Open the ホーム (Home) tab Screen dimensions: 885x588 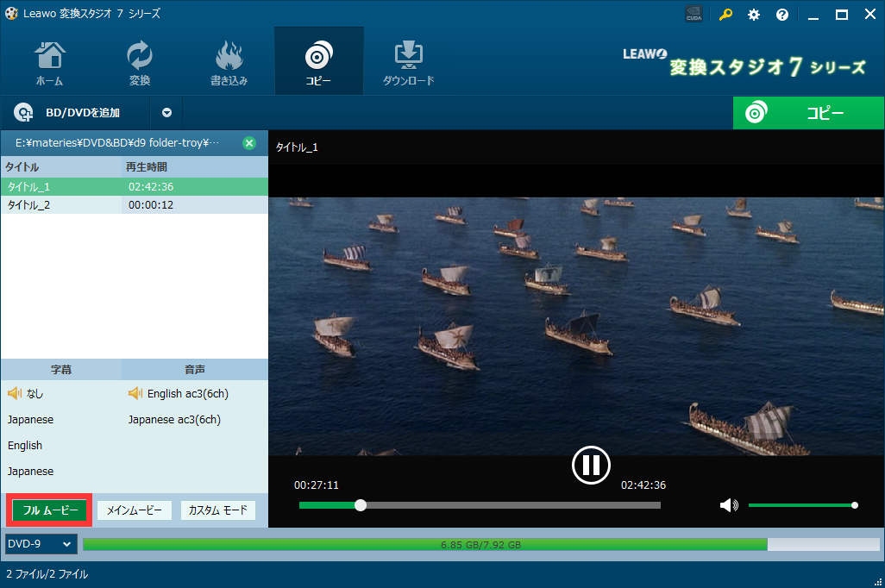pos(50,62)
